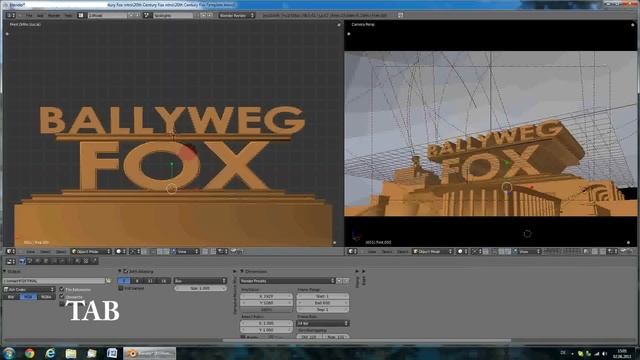Screen dimensions: 640x360
Task: Select the Render camera tab icon in Properties
Action: pos(22,261)
